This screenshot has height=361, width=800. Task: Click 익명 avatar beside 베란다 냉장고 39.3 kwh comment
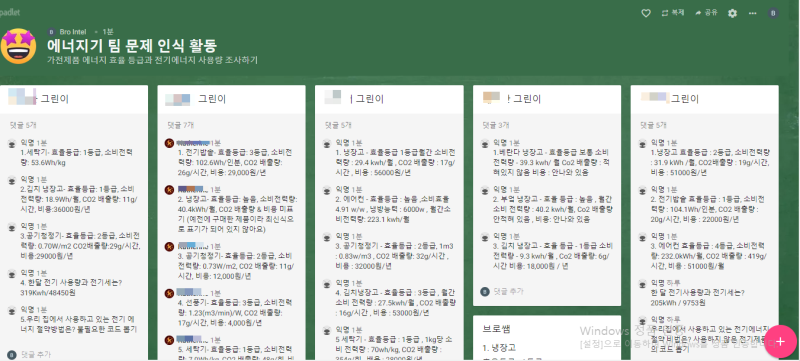click(485, 143)
